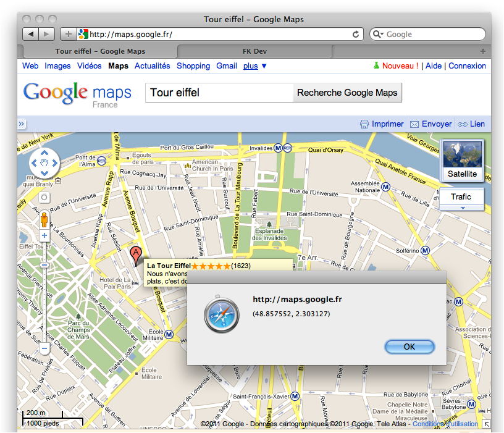Click the Invalides metro M icon
504x433 pixels.
coord(278,148)
